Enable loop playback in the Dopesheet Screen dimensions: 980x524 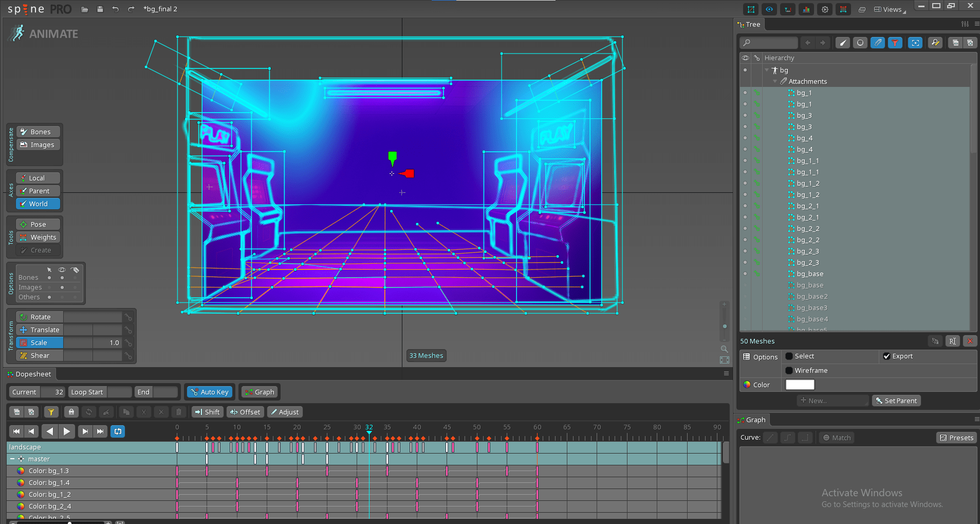click(117, 431)
